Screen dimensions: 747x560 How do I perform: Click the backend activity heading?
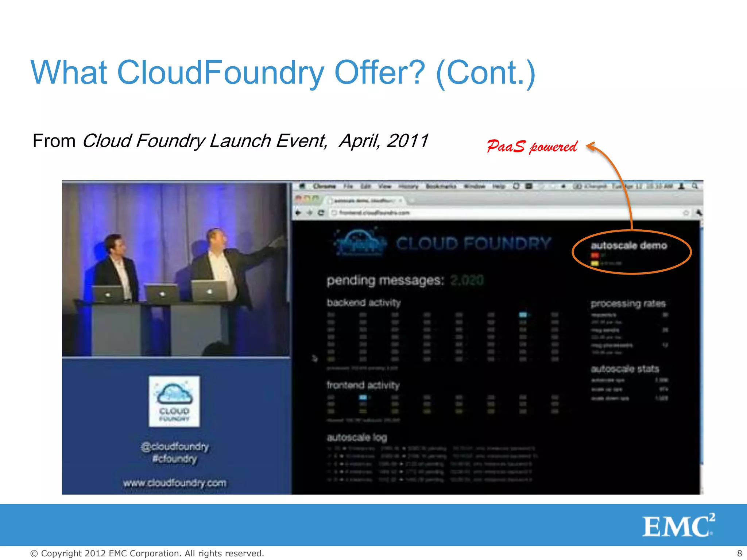(x=364, y=303)
